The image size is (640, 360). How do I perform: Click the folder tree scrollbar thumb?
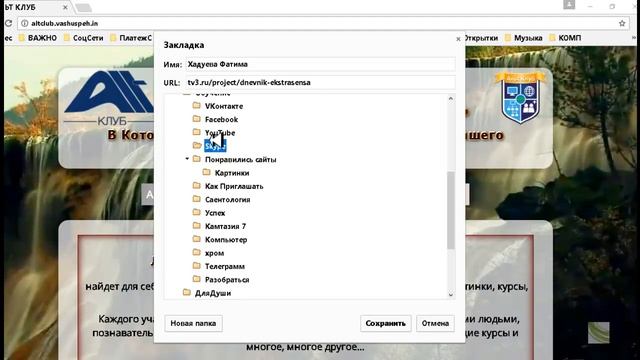tap(451, 210)
